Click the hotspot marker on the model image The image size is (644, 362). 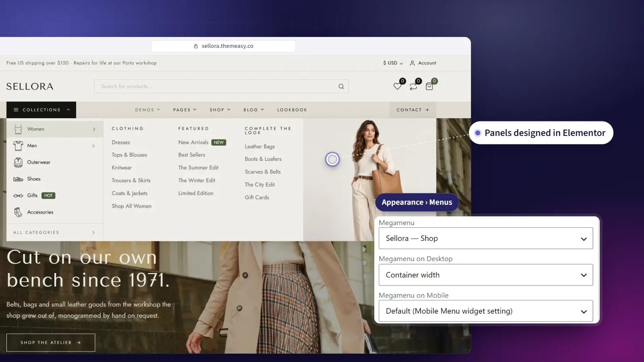click(x=332, y=160)
